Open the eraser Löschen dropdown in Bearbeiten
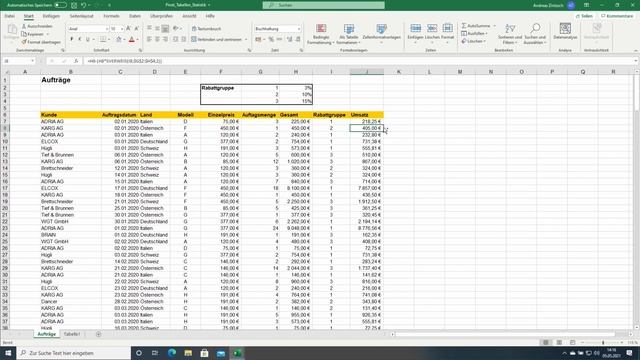 pyautogui.click(x=473, y=41)
